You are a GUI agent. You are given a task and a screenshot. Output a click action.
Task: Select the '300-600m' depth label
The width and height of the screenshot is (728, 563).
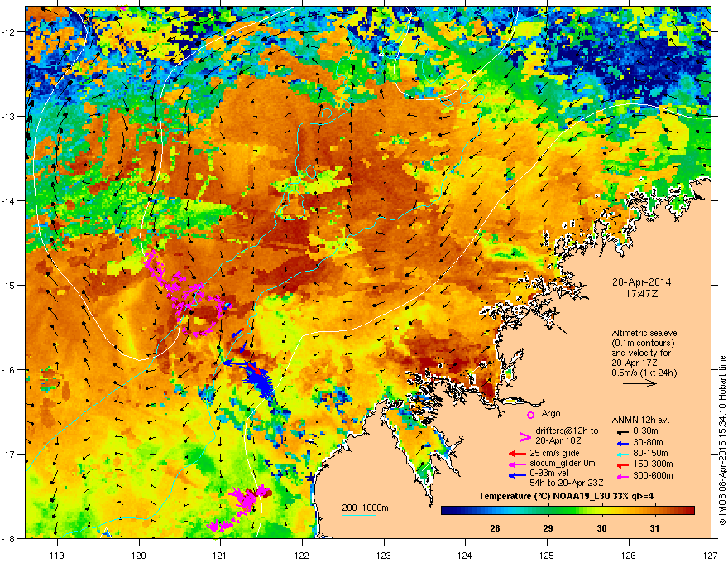pos(653,475)
